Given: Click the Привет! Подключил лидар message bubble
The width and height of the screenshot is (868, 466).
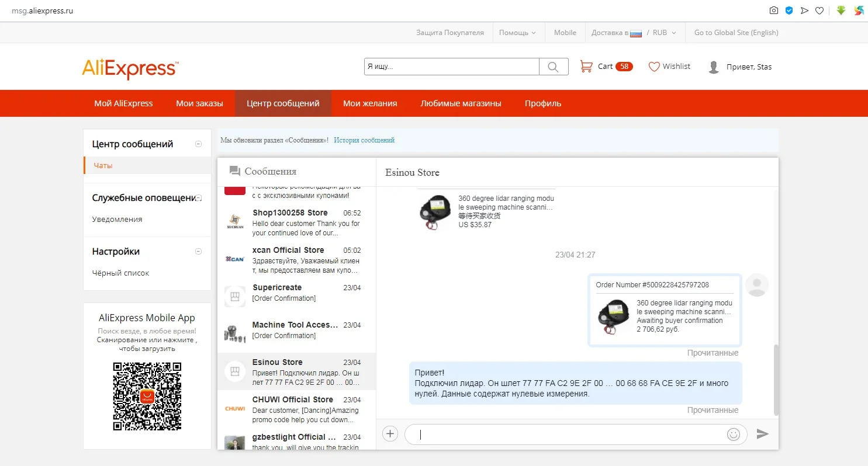Looking at the screenshot, I should pos(576,383).
